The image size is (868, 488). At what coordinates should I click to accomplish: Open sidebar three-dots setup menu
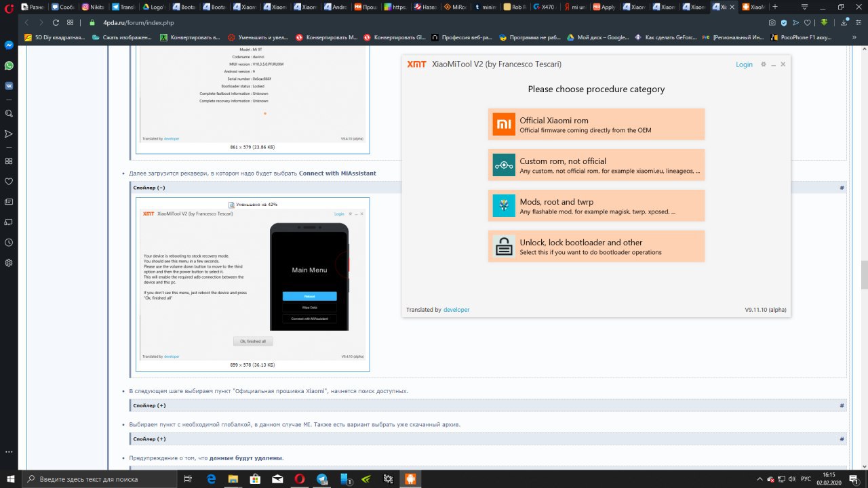point(9,451)
